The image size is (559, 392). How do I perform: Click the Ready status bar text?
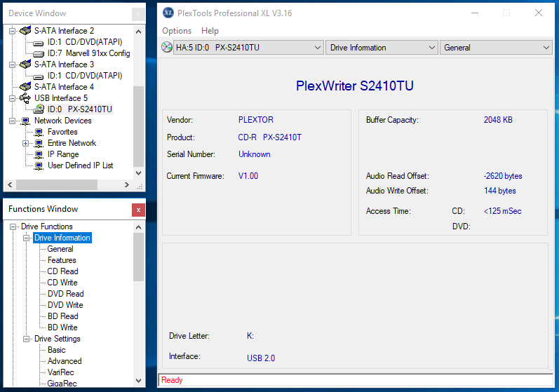coord(172,380)
